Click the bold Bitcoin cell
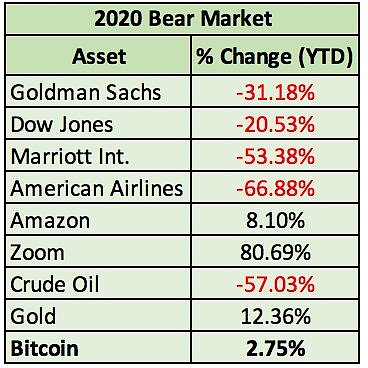This screenshot has height=368, width=368. [98, 347]
